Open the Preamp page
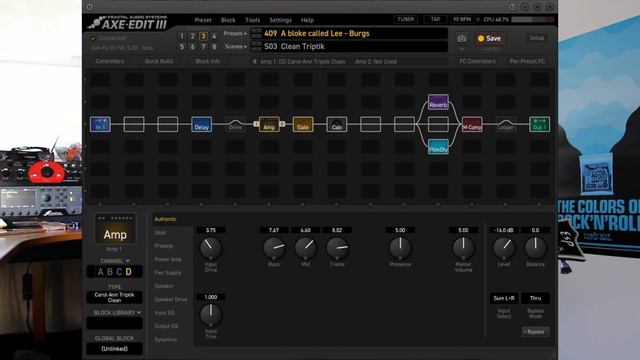The width and height of the screenshot is (640, 360). click(164, 246)
